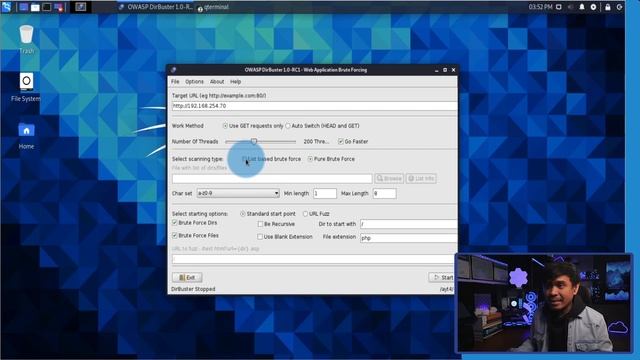Click the log out icon

click(619, 7)
